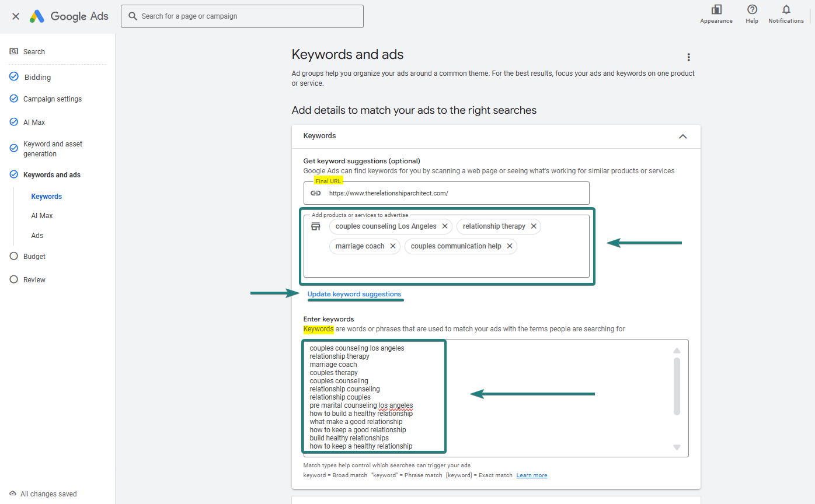Screen dimensions: 815x504
Task: Collapse the Keywords panel chevron
Action: 683,136
